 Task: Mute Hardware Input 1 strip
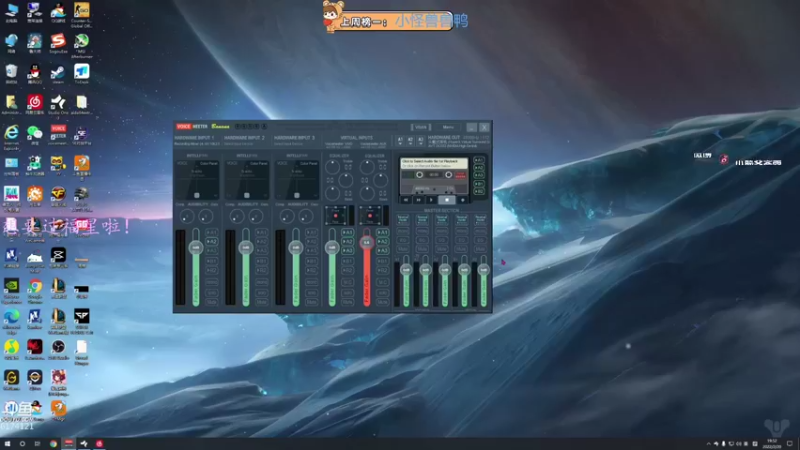(211, 302)
